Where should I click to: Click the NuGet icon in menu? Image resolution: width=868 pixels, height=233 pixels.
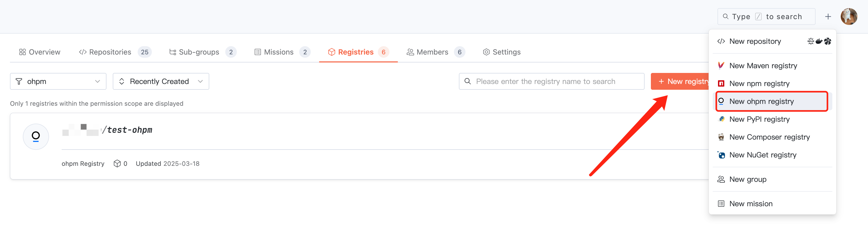pyautogui.click(x=721, y=155)
